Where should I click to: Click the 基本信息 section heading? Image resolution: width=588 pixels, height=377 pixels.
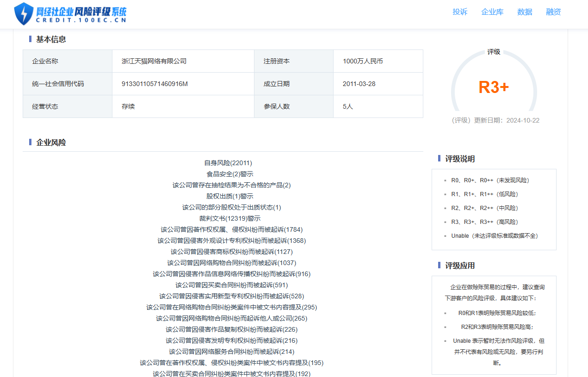tap(51, 39)
